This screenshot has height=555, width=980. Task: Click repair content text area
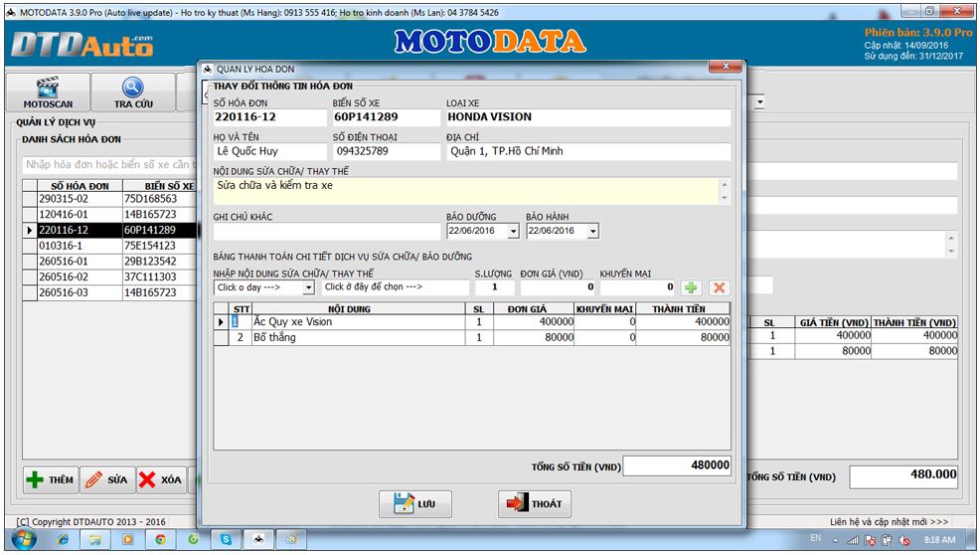click(466, 191)
